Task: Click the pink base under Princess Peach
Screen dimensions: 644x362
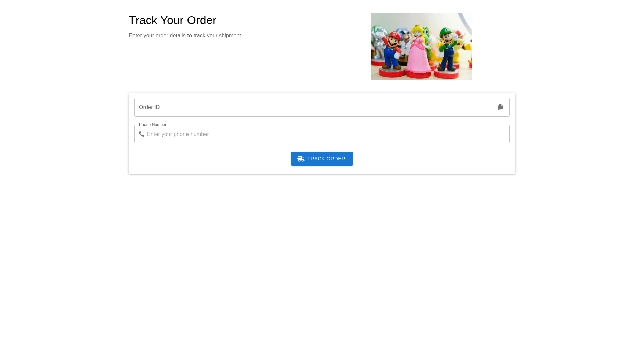Action: tap(419, 75)
